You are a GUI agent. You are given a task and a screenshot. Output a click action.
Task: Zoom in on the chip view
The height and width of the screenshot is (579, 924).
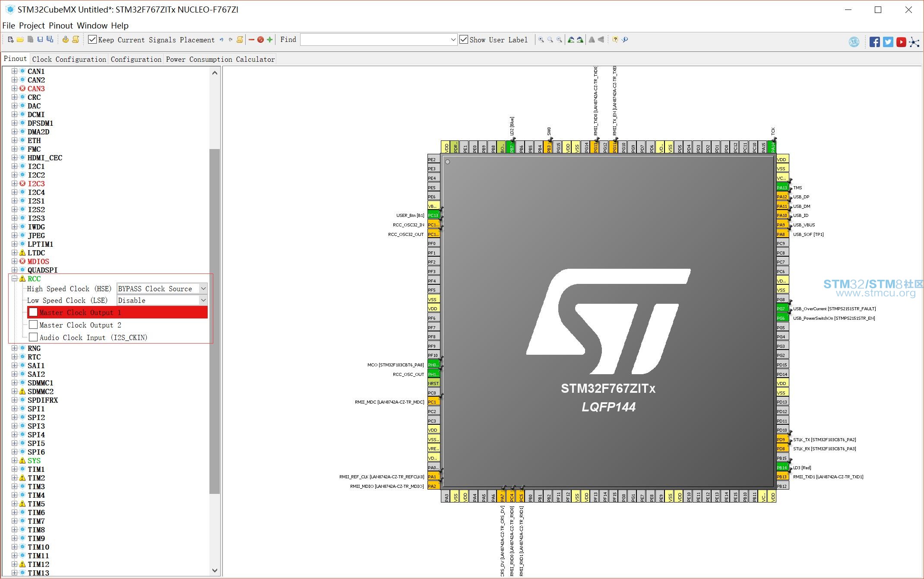541,40
